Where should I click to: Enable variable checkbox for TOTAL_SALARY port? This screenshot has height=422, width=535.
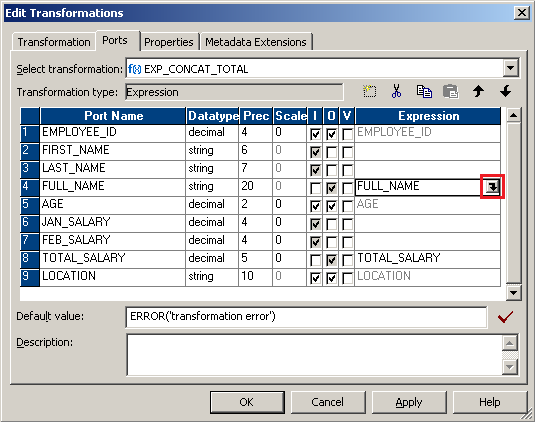[x=347, y=260]
